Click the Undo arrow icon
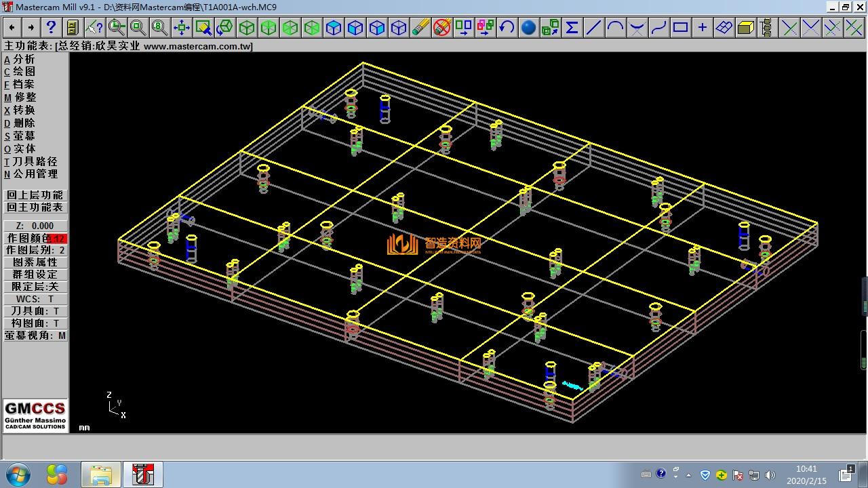This screenshot has height=488, width=868. [x=507, y=27]
